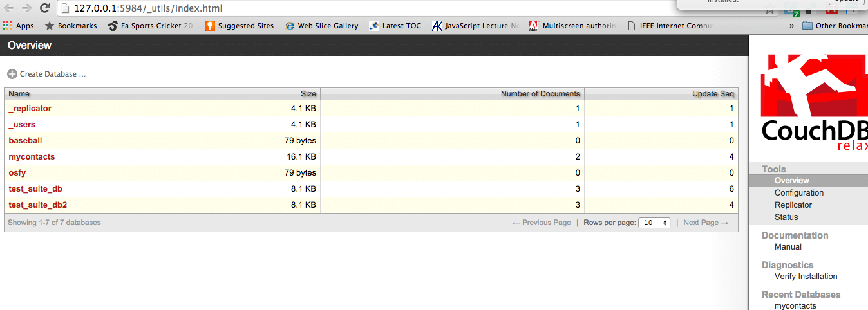Open Multiscreen authoring Adobe bookmark

[572, 26]
